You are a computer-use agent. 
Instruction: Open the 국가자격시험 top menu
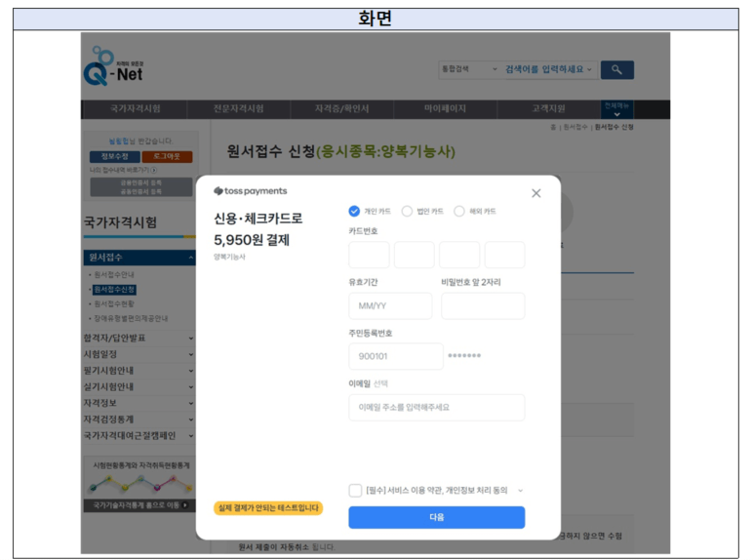[x=135, y=109]
